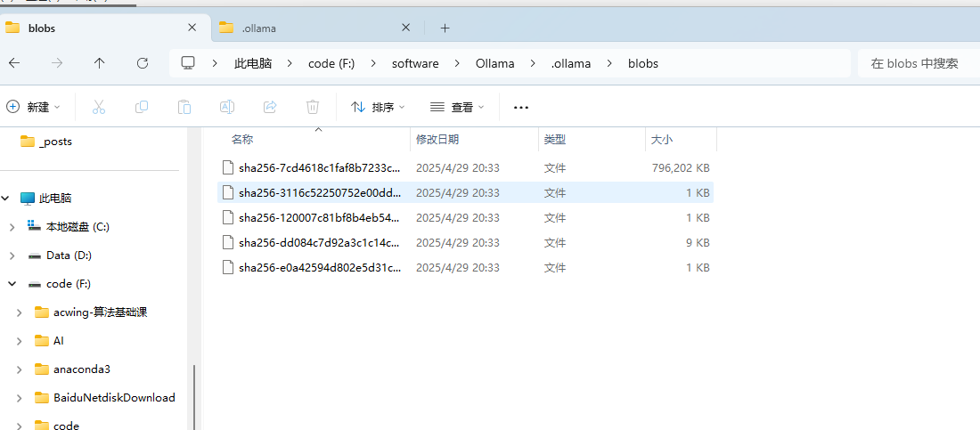Expand the 本地磁盘 (C:) tree node
Screen dimensions: 980x430
tap(12, 227)
